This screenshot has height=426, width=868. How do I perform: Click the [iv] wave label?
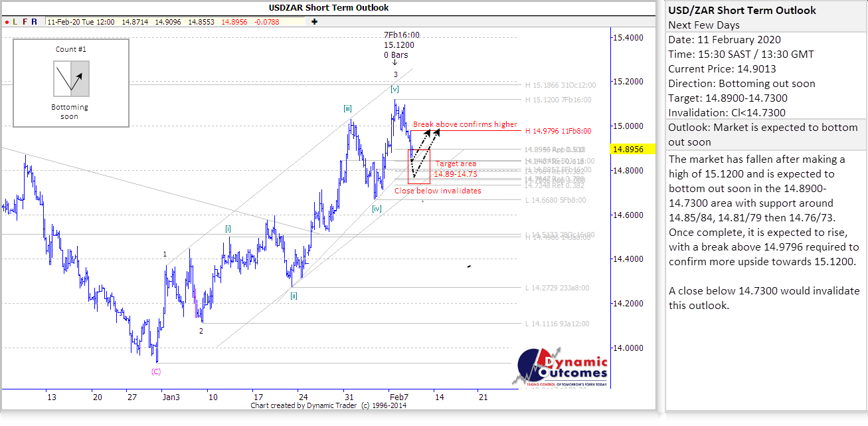377,209
